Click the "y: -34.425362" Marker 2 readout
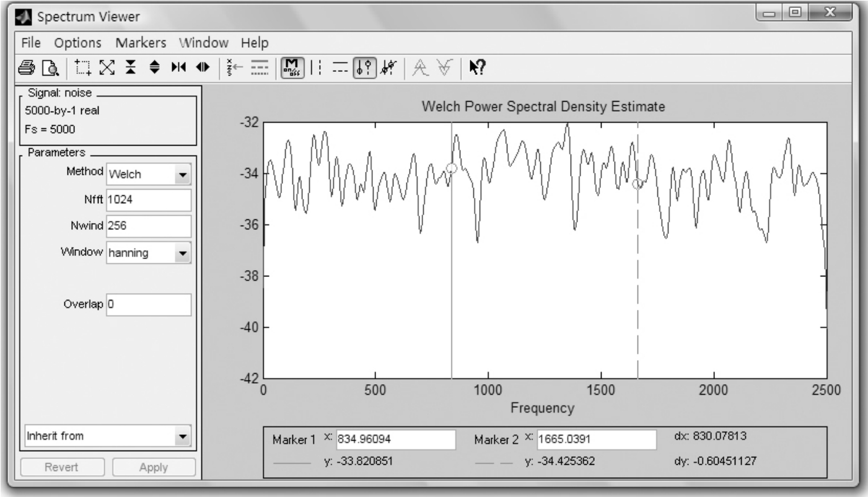 click(560, 461)
